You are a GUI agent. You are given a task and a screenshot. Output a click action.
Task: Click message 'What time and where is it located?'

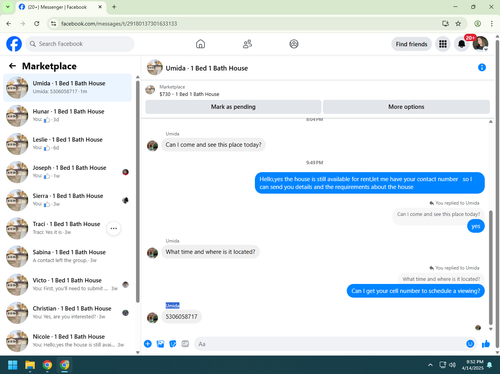210,252
